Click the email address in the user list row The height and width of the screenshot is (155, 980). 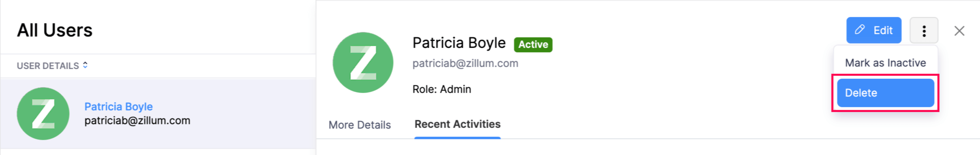(x=137, y=121)
